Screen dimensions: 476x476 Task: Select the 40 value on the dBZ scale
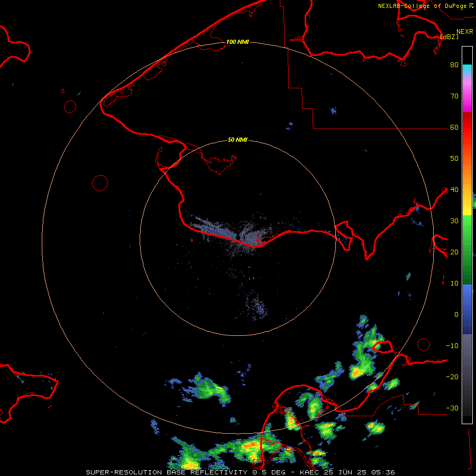[454, 190]
